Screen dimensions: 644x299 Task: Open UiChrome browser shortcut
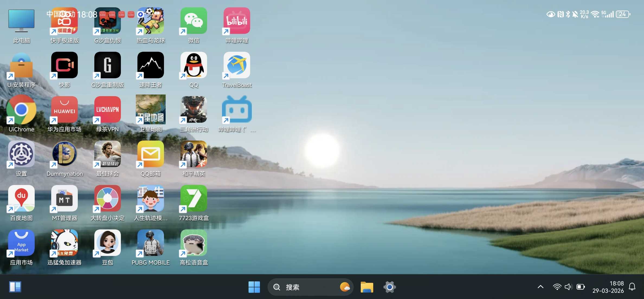point(21,110)
